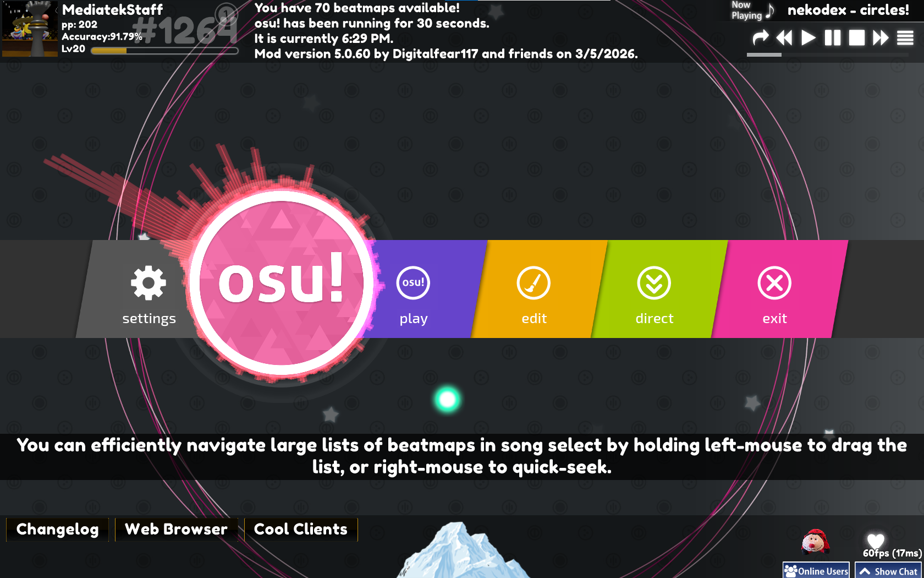Open the Web Browser button
Viewport: 924px width, 578px height.
tap(176, 530)
